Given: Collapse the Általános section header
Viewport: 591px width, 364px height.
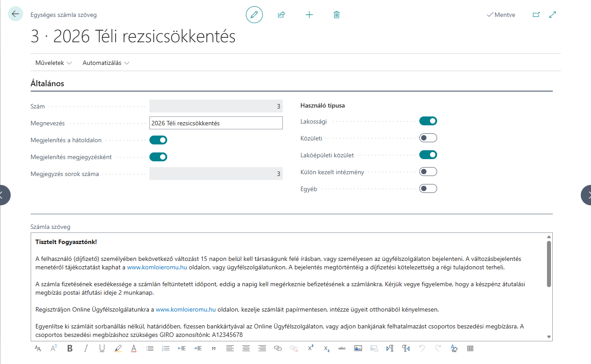Looking at the screenshot, I should (48, 84).
